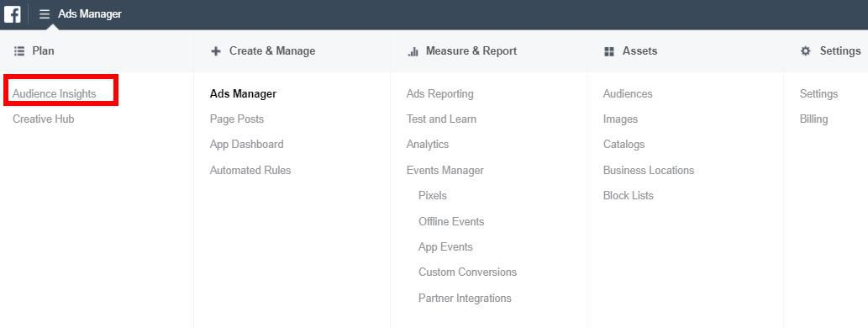Open Catalogs
The image size is (868, 328).
[x=623, y=144]
